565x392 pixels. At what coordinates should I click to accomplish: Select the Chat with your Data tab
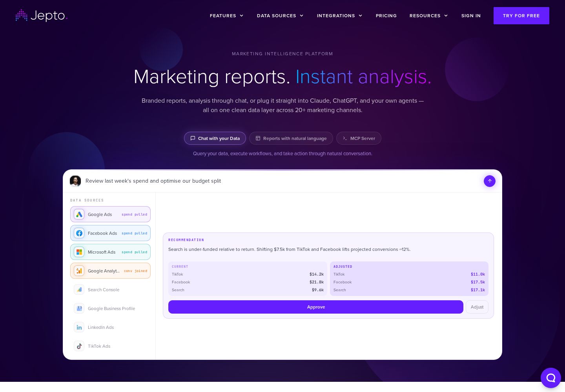[x=215, y=138]
